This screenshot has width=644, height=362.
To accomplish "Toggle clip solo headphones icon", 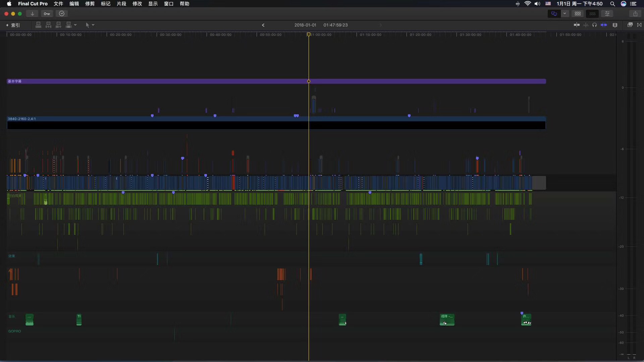I will coord(594,25).
